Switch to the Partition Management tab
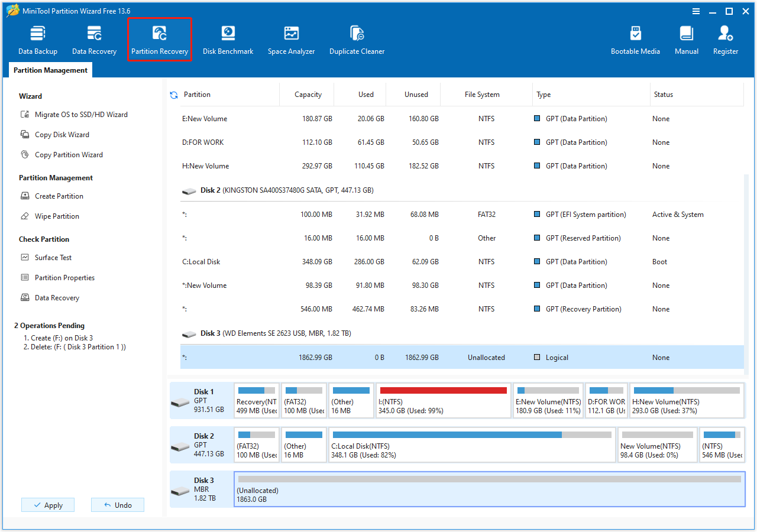 [50, 70]
